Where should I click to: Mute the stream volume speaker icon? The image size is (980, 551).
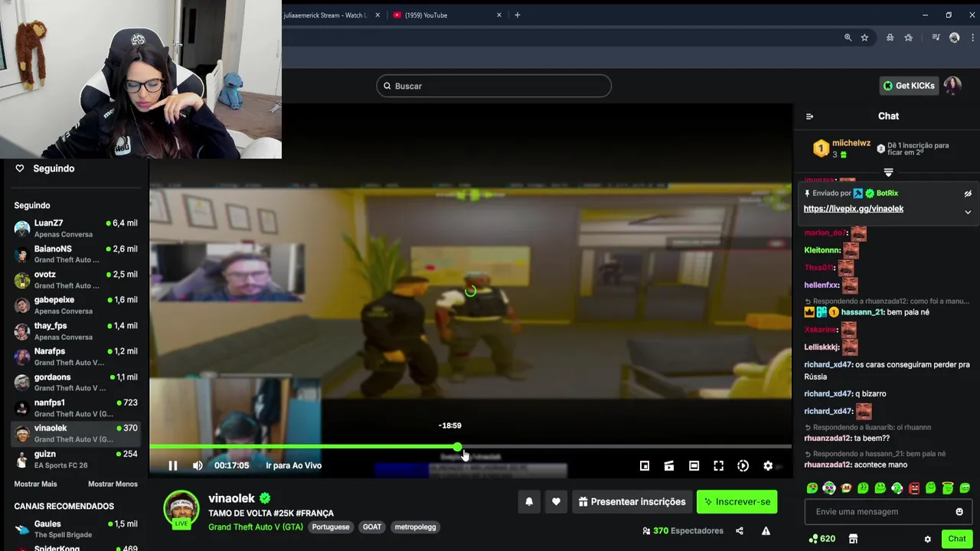pos(198,465)
